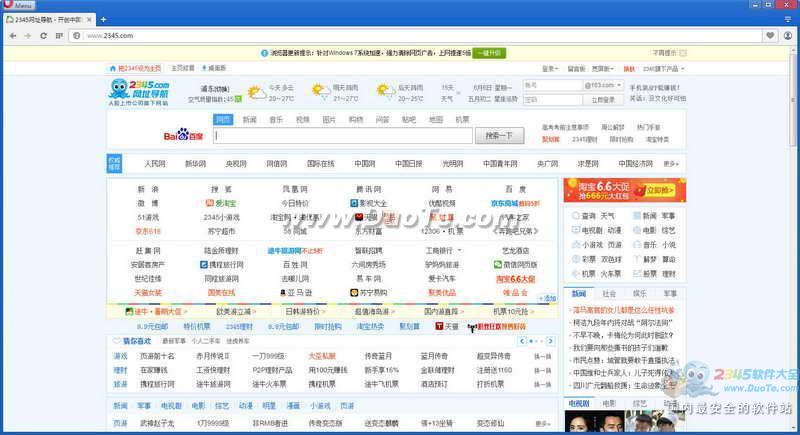Viewport: 800px width, 435px height.
Task: Open 苏宁易购 link with lion icon
Action: pyautogui.click(x=368, y=293)
